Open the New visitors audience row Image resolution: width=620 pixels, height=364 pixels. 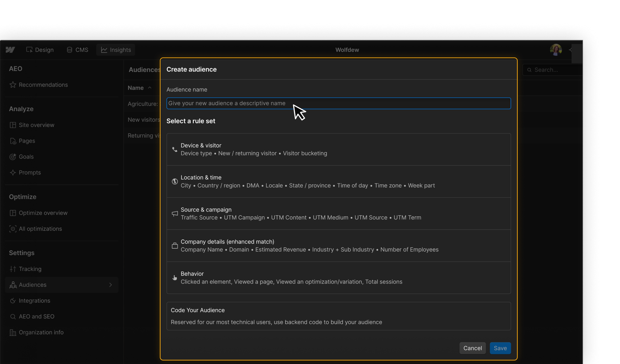pyautogui.click(x=144, y=120)
